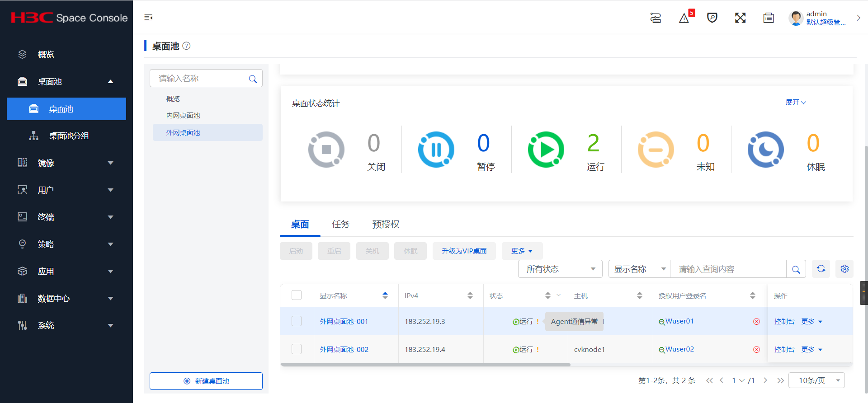868x403 pixels.
Task: Open the fullscreen toggle icon
Action: tap(740, 18)
